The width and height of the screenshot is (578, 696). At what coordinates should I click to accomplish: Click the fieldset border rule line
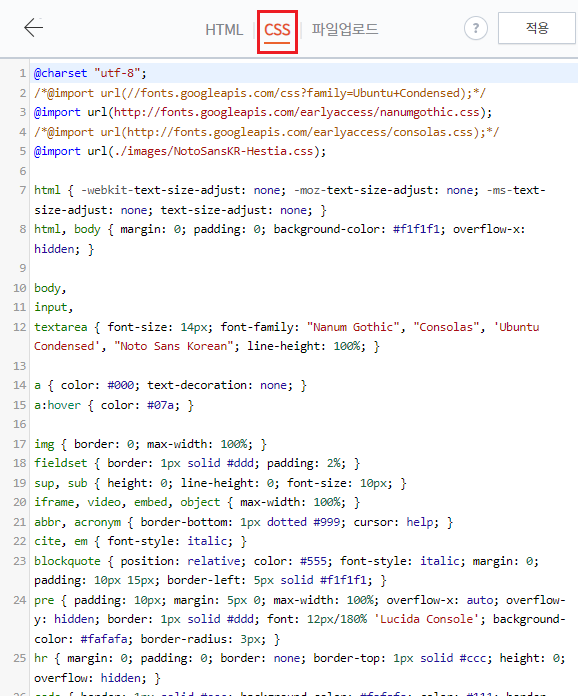tap(197, 463)
